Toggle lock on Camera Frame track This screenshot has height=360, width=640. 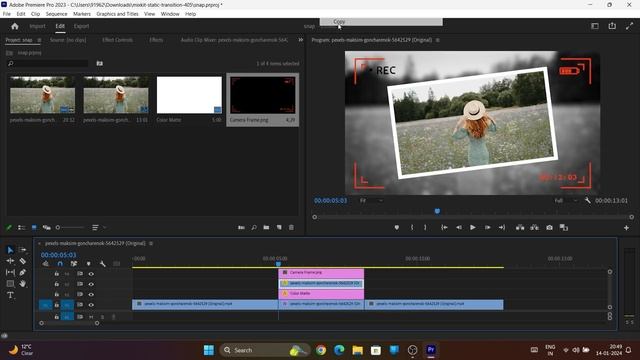(57, 274)
